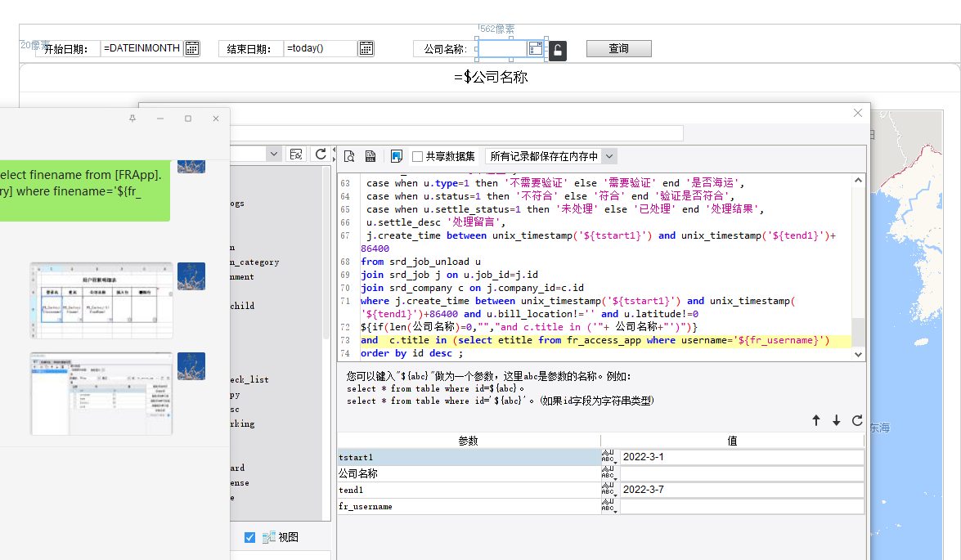Uncheck the 视图 checkbox

[x=250, y=537]
